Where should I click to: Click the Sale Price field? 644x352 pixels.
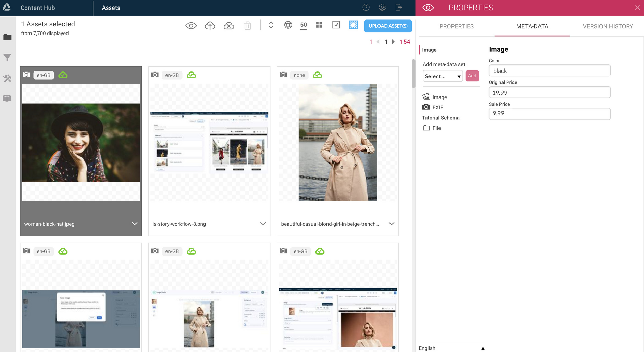(x=549, y=114)
